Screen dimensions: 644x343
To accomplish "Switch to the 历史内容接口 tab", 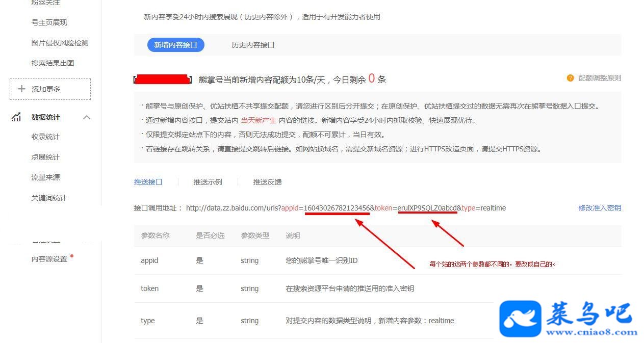I will click(x=253, y=45).
